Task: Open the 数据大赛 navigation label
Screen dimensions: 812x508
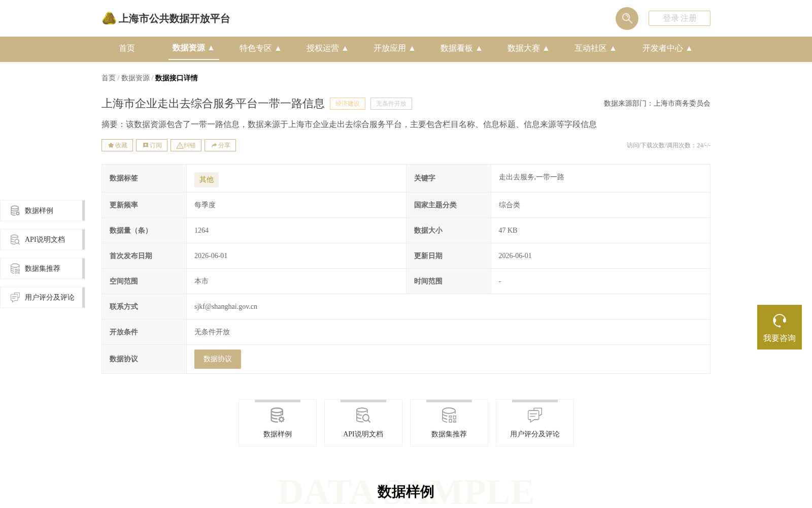Action: point(524,48)
